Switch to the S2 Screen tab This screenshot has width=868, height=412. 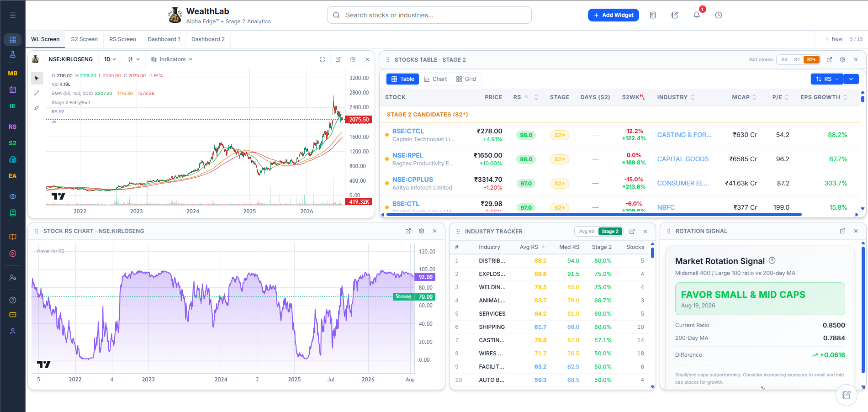click(85, 39)
